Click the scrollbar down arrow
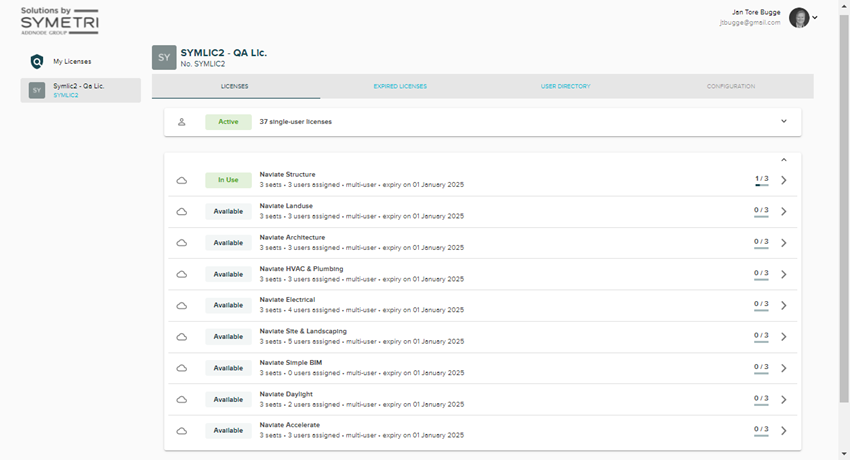 (x=843, y=454)
